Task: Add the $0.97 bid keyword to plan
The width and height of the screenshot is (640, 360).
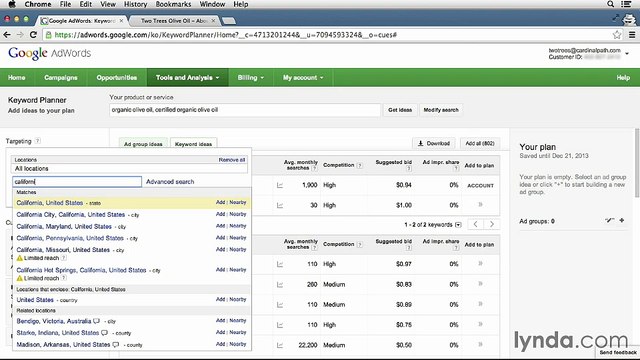Action: (480, 264)
